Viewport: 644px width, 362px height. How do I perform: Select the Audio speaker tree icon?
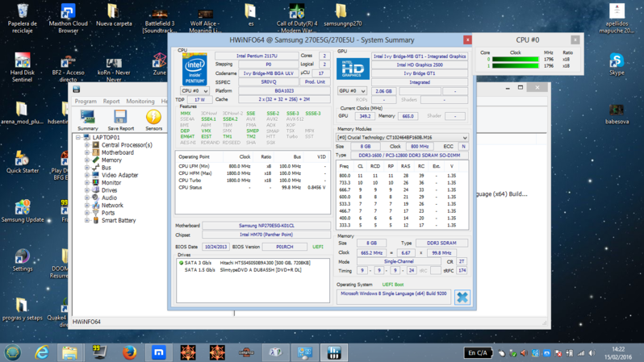pyautogui.click(x=96, y=198)
